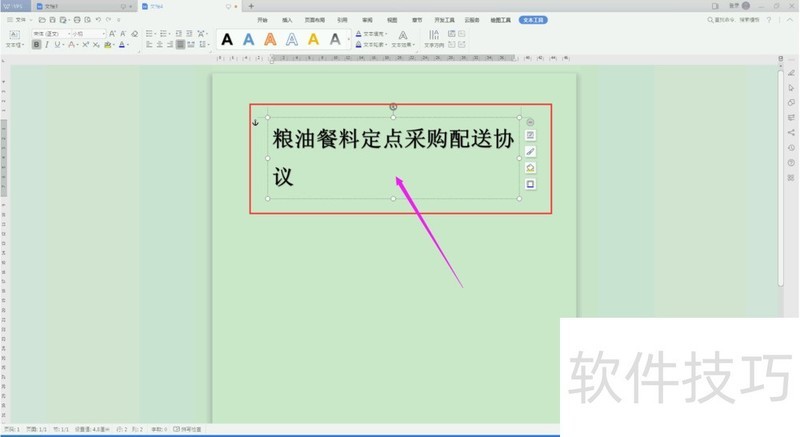
Task: Apply superscript formatting
Action: pyautogui.click(x=85, y=45)
